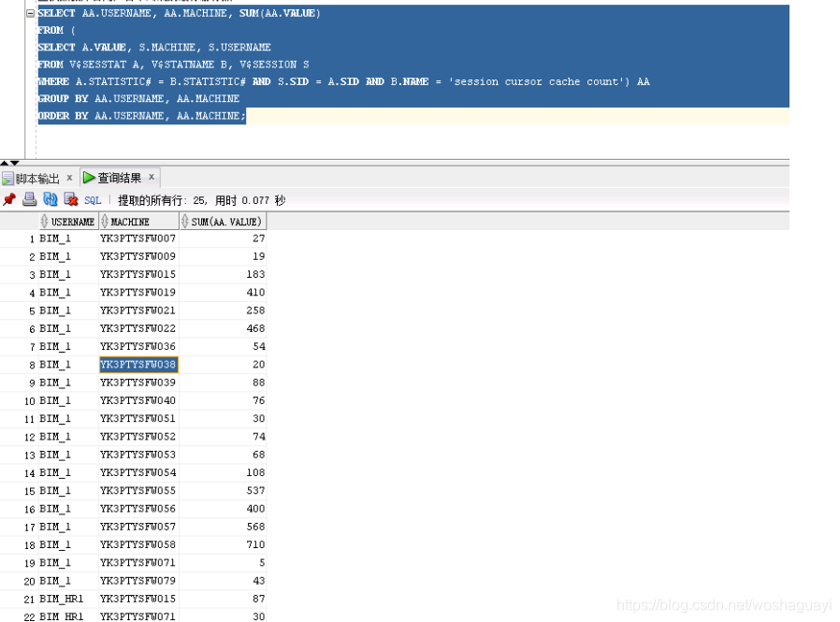
Task: Click the value 537 in SUM column
Action: click(255, 491)
